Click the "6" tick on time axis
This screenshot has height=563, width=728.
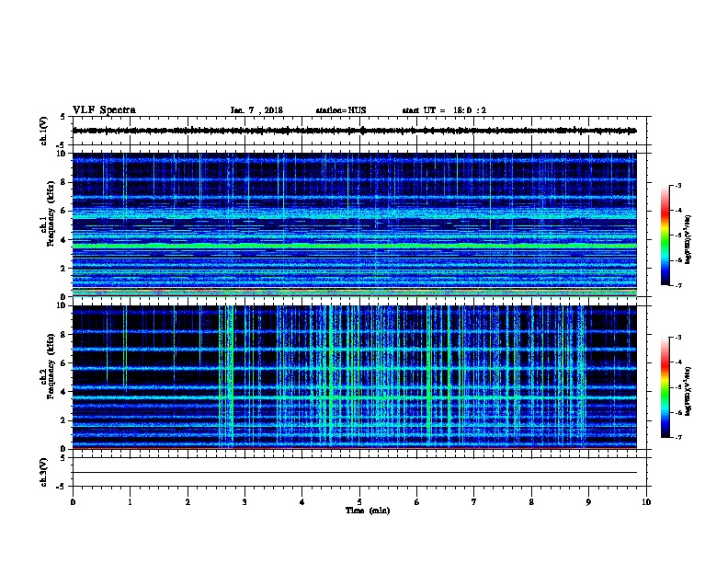click(x=417, y=502)
